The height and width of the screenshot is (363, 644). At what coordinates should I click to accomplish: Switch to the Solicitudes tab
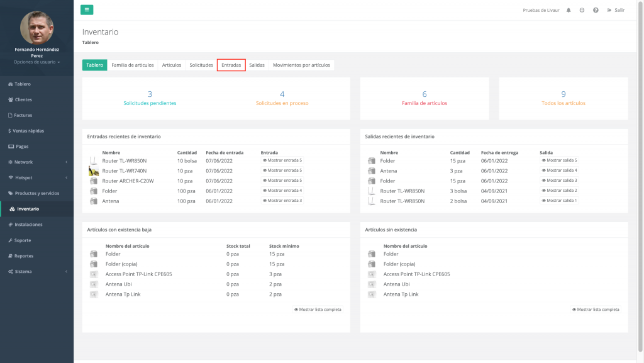pyautogui.click(x=201, y=65)
